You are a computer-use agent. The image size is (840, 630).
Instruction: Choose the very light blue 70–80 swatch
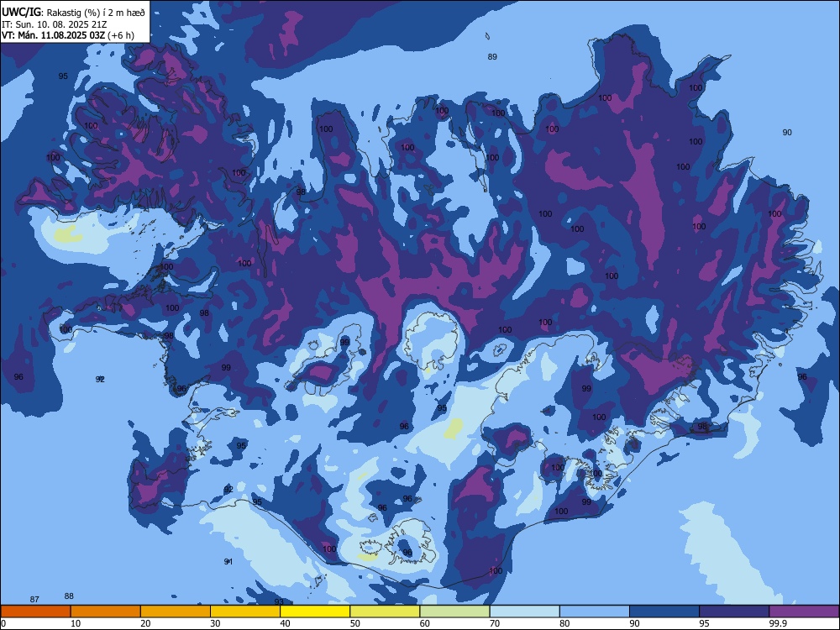click(x=524, y=612)
